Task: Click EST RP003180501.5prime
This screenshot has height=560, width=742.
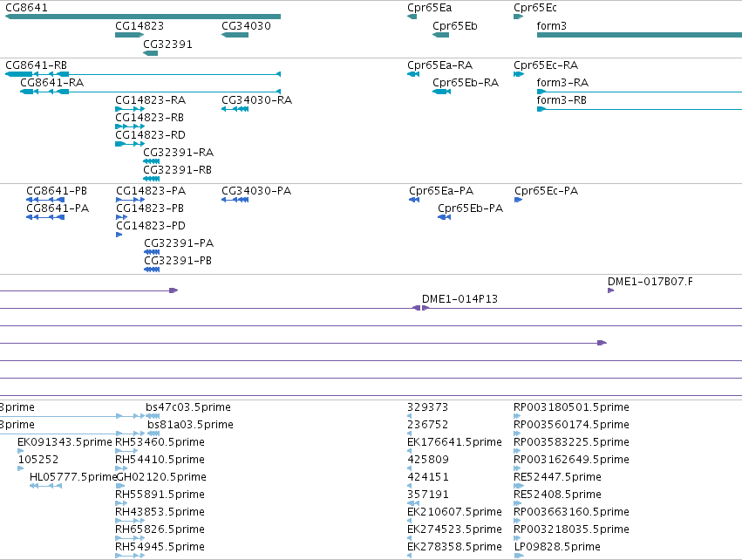Action: pos(517,416)
